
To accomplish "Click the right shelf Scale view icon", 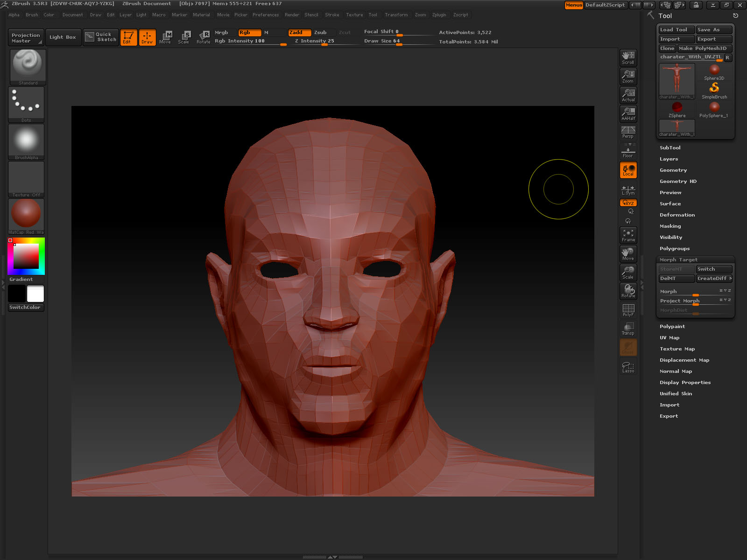I will point(628,273).
